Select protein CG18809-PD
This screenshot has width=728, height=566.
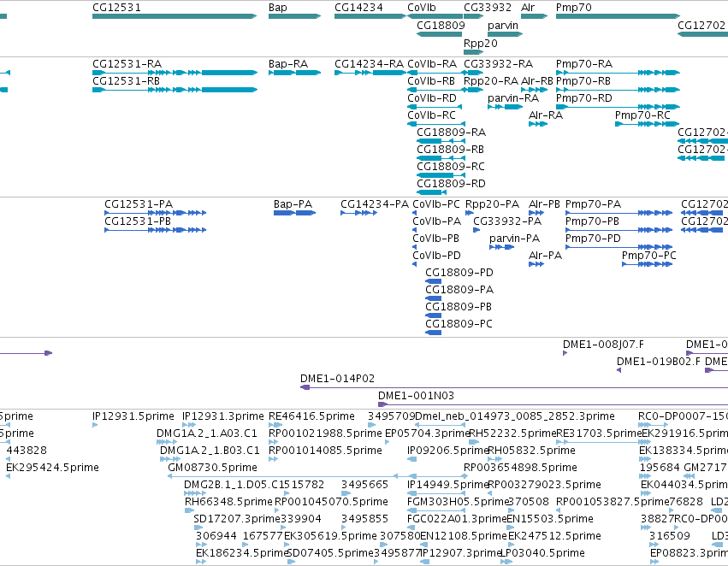tap(433, 281)
